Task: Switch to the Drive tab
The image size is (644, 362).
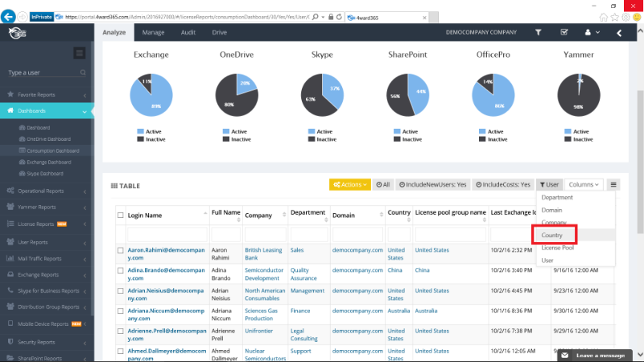Action: (x=219, y=32)
